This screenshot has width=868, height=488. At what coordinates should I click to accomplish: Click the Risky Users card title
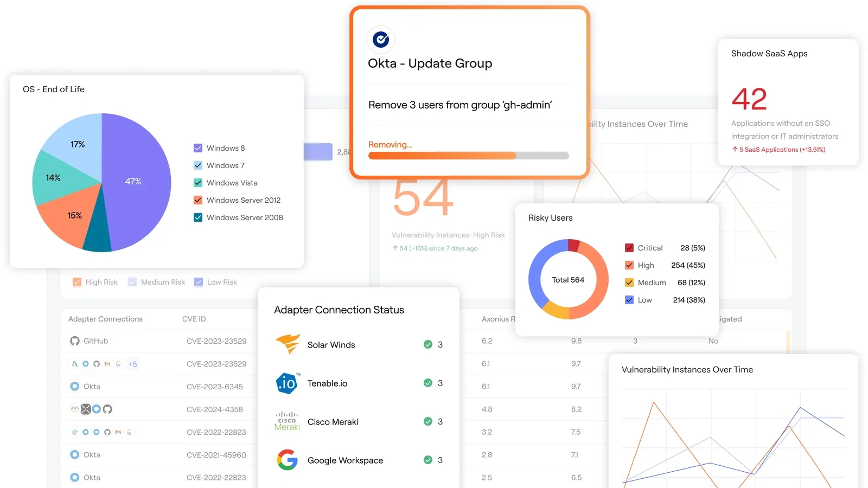click(550, 217)
